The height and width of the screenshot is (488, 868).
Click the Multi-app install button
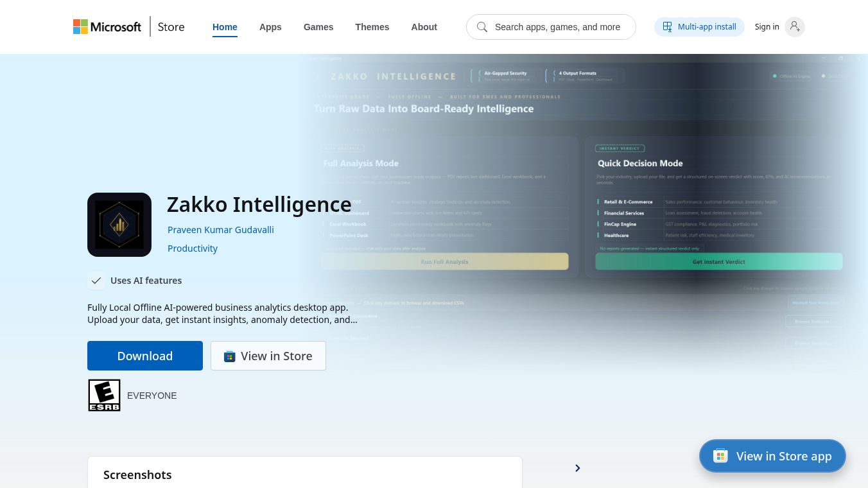pyautogui.click(x=699, y=27)
